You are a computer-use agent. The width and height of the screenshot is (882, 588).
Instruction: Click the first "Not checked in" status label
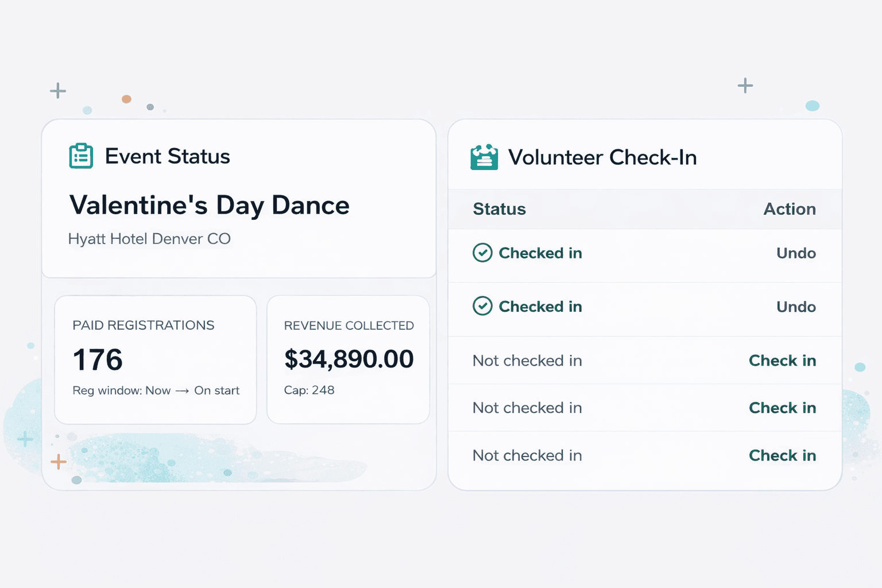tap(527, 361)
